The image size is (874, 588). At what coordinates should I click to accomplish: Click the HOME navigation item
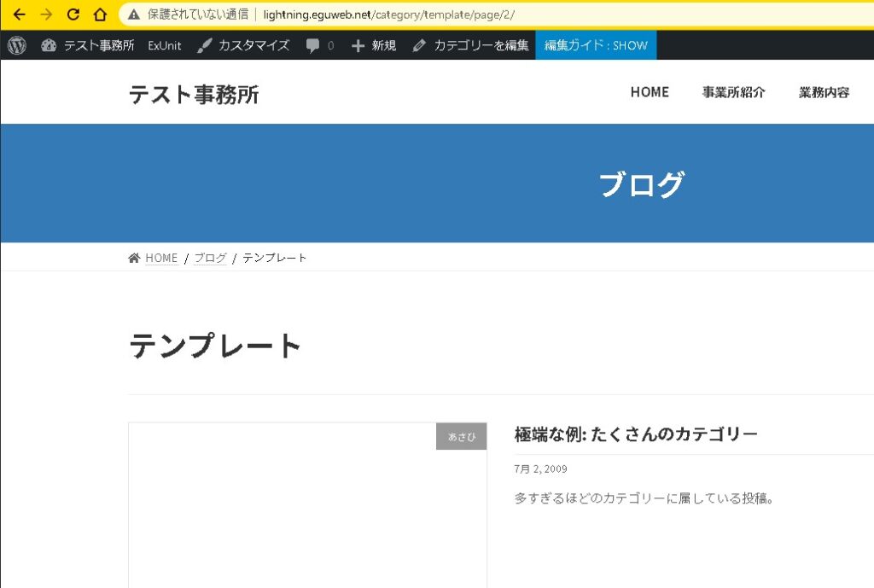650,92
